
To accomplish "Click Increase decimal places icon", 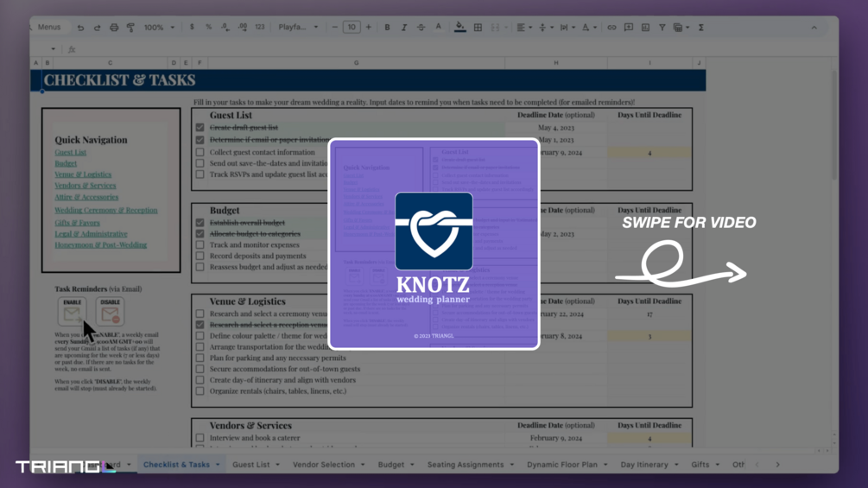I will click(243, 27).
